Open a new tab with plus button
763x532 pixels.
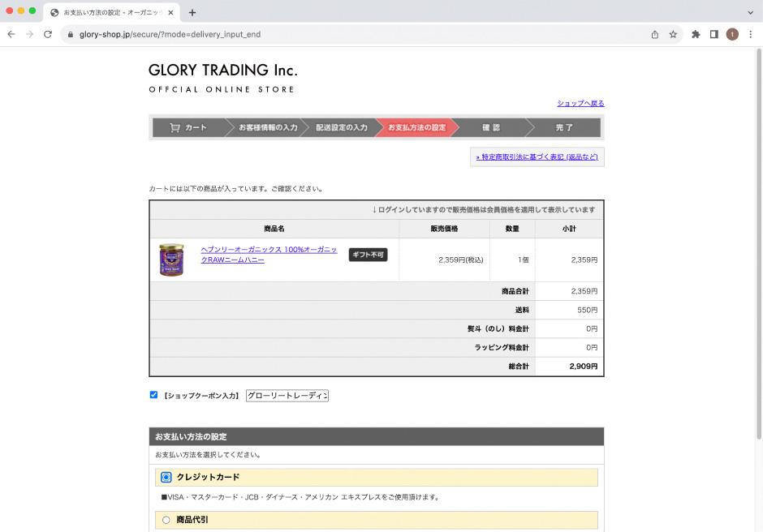pos(192,13)
